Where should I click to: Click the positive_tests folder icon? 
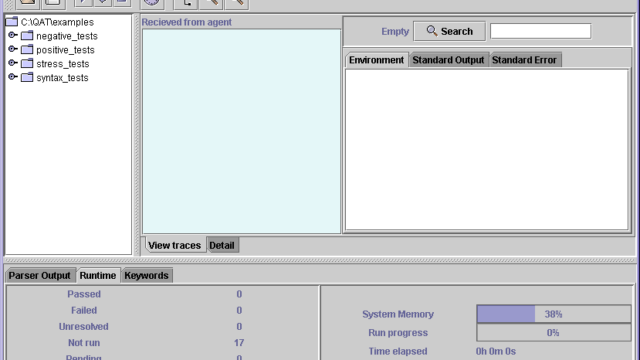27,50
